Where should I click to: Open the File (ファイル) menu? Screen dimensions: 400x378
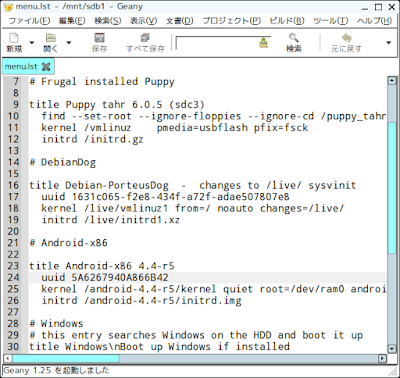[29, 21]
